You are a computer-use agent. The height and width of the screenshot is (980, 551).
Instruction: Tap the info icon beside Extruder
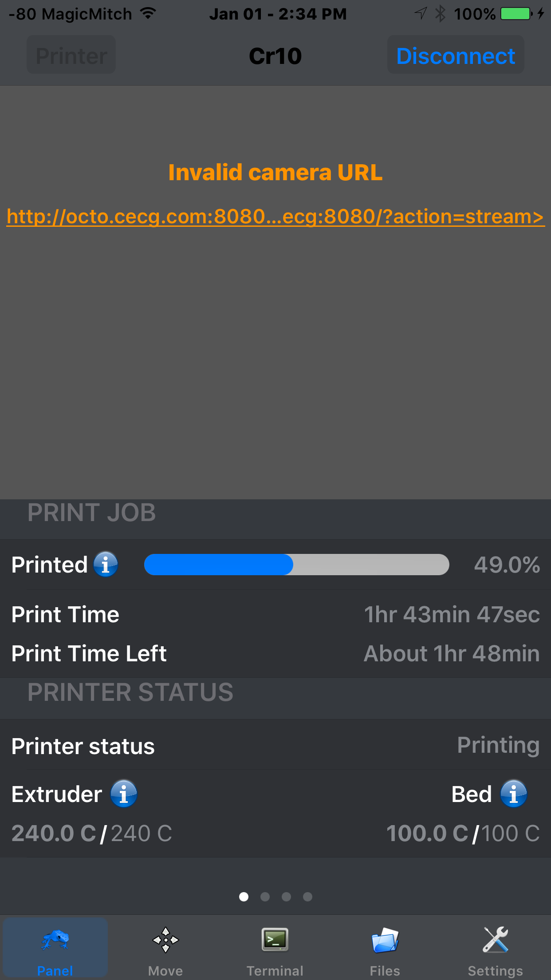[x=123, y=794]
